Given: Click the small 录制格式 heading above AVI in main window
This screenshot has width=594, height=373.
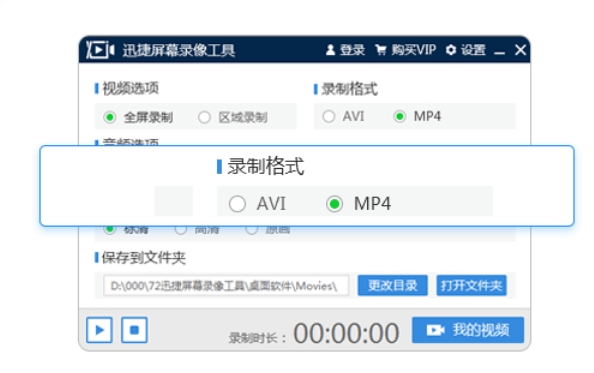Looking at the screenshot, I should [x=349, y=89].
